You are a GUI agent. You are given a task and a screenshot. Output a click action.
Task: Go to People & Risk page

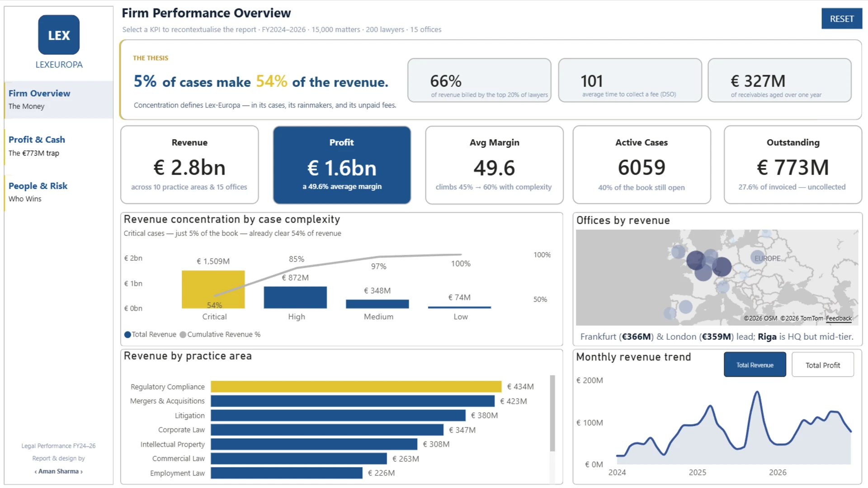click(x=59, y=192)
